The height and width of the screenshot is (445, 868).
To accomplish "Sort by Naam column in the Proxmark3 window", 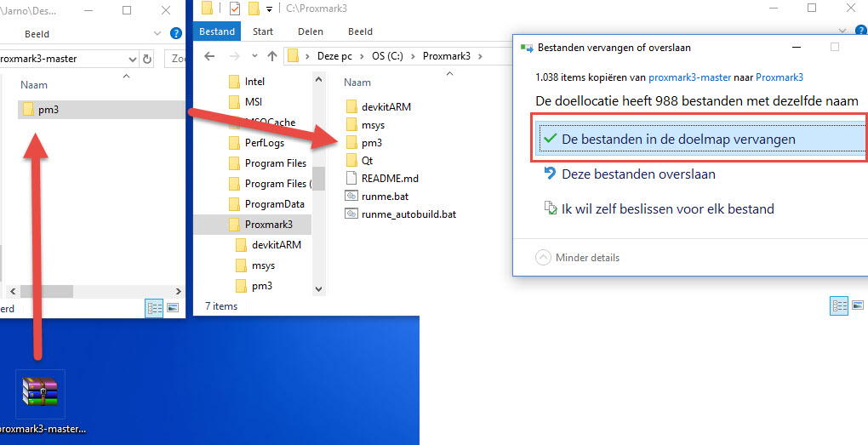I will [x=357, y=82].
